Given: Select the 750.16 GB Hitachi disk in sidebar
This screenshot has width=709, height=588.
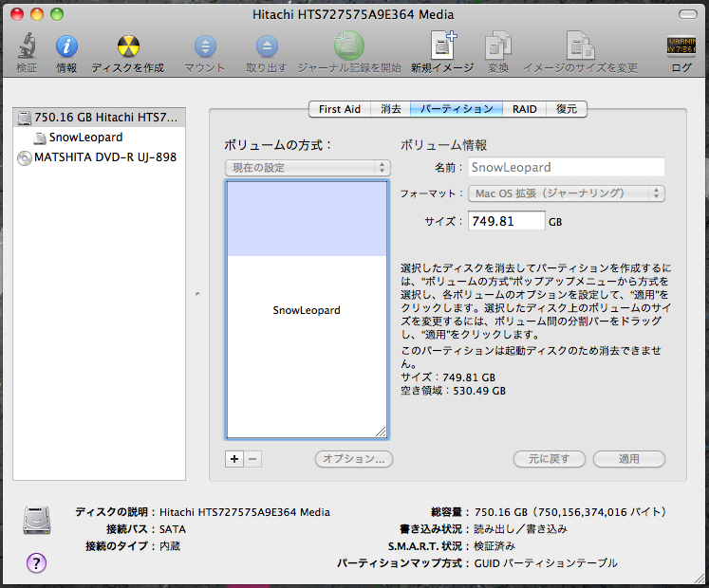Looking at the screenshot, I should 99,118.
